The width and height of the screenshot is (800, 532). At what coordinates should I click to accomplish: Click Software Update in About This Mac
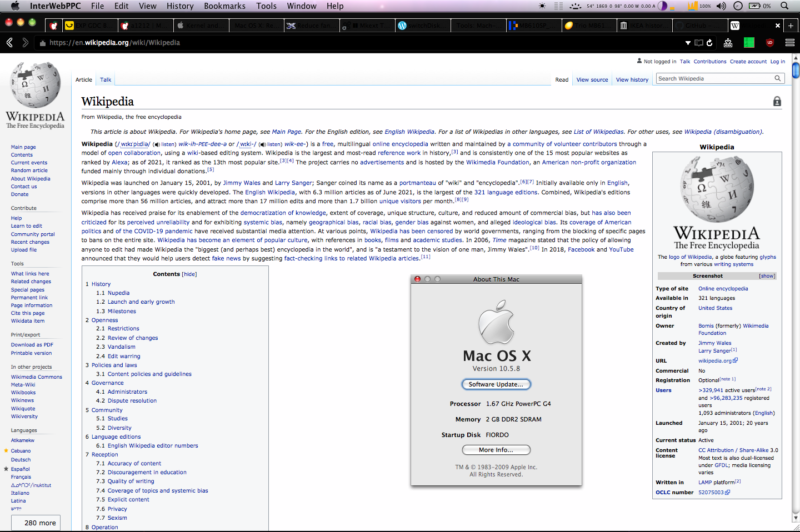(x=496, y=384)
